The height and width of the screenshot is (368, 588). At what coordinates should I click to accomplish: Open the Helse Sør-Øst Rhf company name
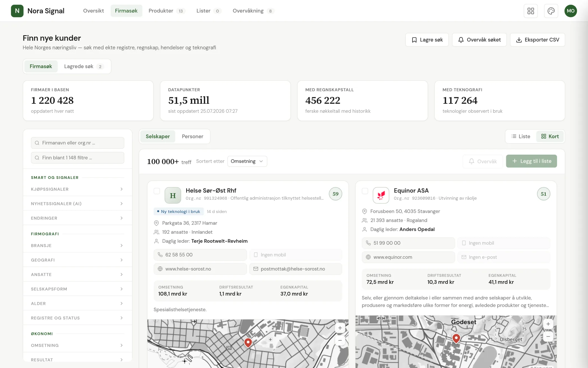[211, 190]
